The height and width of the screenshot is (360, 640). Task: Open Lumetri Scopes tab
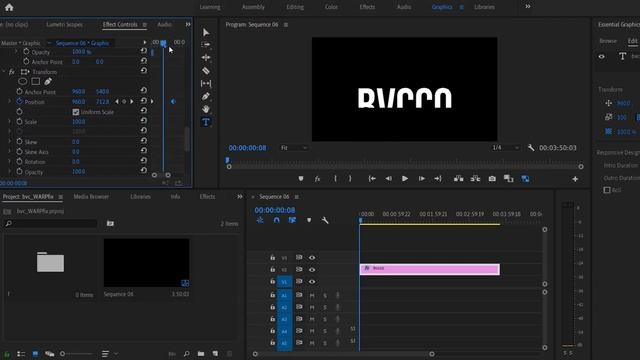(64, 24)
